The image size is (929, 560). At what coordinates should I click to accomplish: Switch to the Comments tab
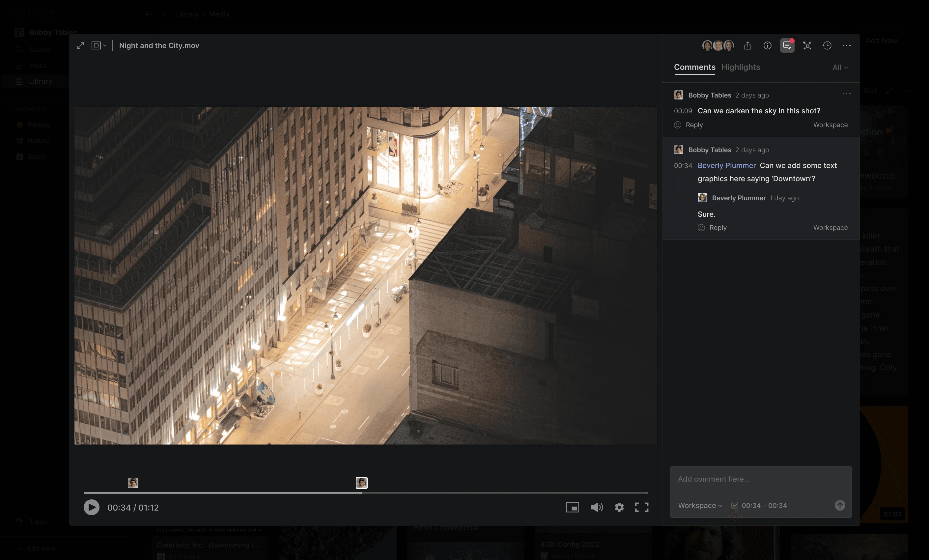(694, 67)
